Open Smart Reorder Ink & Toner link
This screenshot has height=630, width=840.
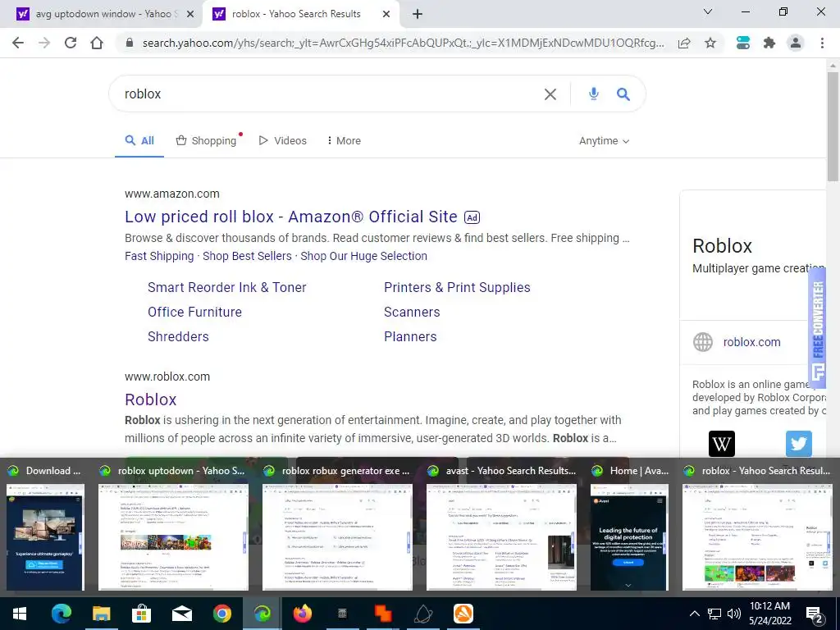tap(226, 288)
